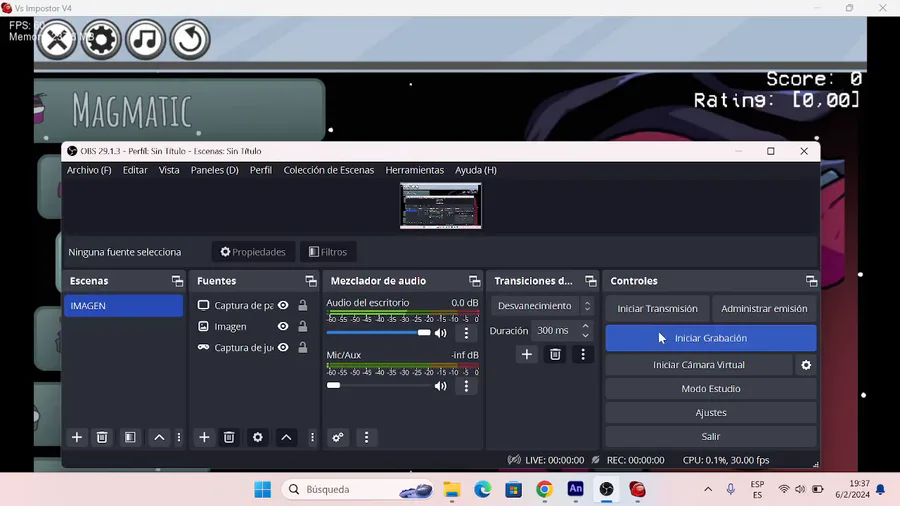Click Salir to exit OBS
900x506 pixels.
pyautogui.click(x=711, y=437)
